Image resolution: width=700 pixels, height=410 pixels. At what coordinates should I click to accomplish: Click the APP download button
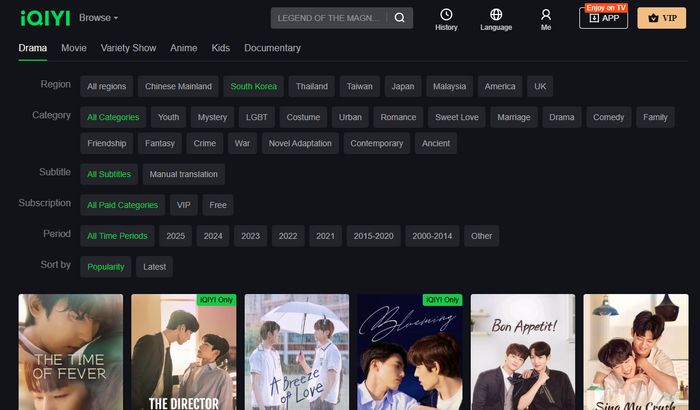604,18
